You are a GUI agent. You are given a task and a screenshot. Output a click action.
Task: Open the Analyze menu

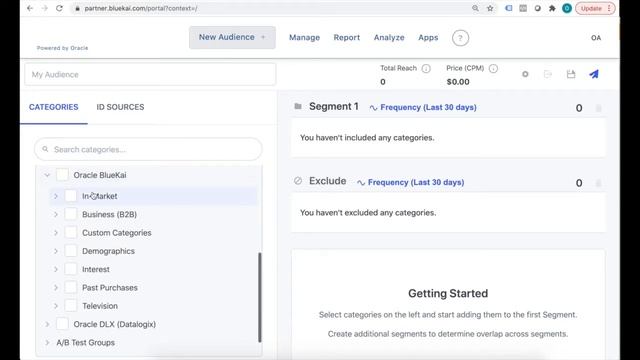coord(389,38)
